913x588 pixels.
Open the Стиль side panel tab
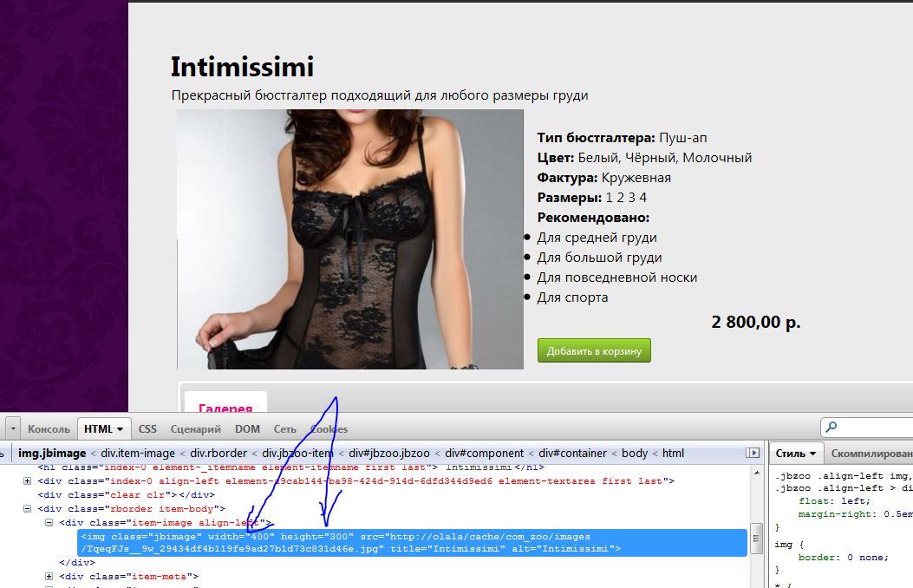point(795,453)
